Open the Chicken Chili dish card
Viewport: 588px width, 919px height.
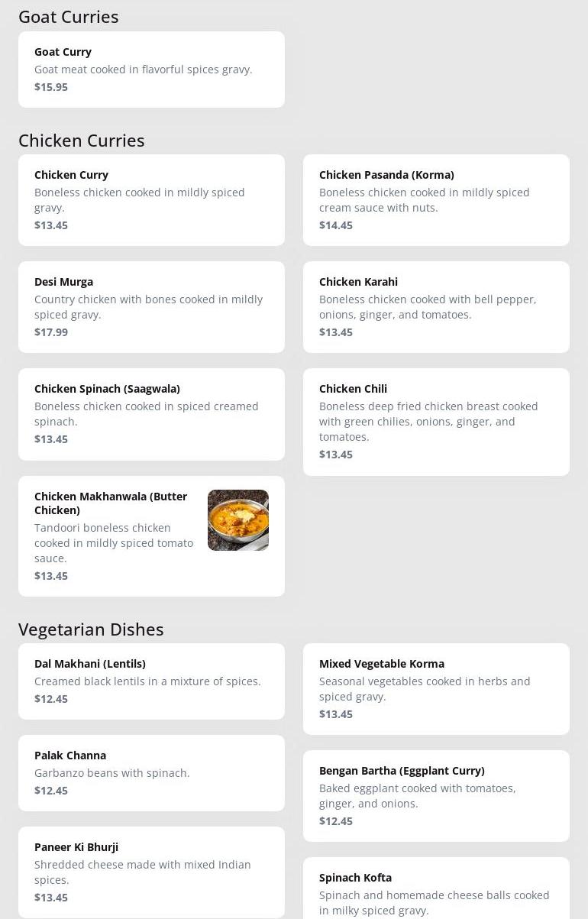click(436, 422)
